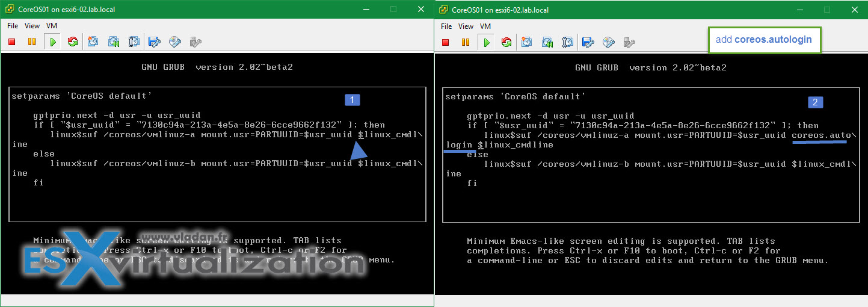Image resolution: width=868 pixels, height=307 pixels.
Task: Click VMware title bar icon, right window
Action: click(x=443, y=9)
